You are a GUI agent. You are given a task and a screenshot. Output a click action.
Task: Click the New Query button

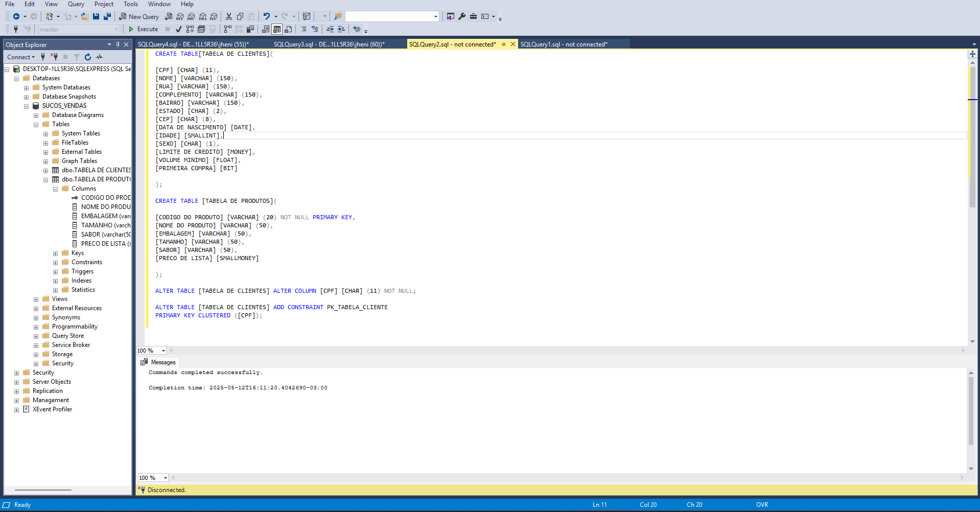139,16
